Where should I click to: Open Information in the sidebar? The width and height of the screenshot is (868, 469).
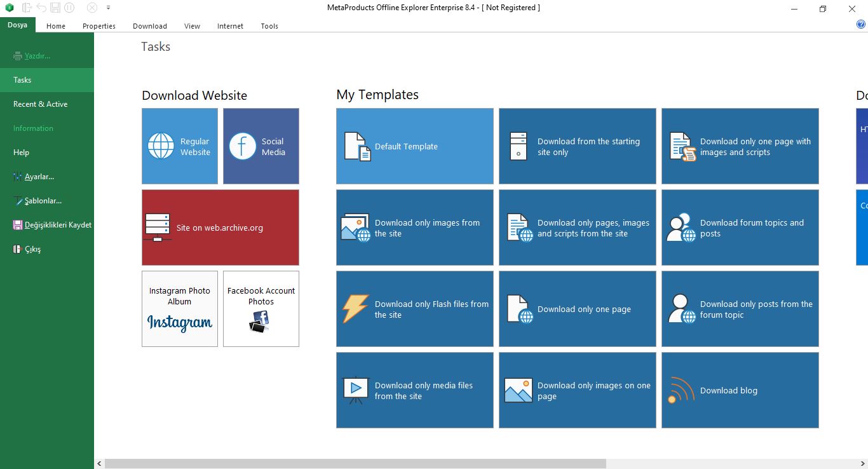(x=47, y=128)
